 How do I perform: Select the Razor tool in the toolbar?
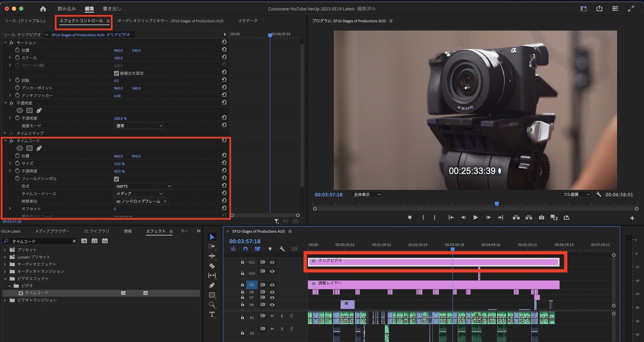pos(212,266)
